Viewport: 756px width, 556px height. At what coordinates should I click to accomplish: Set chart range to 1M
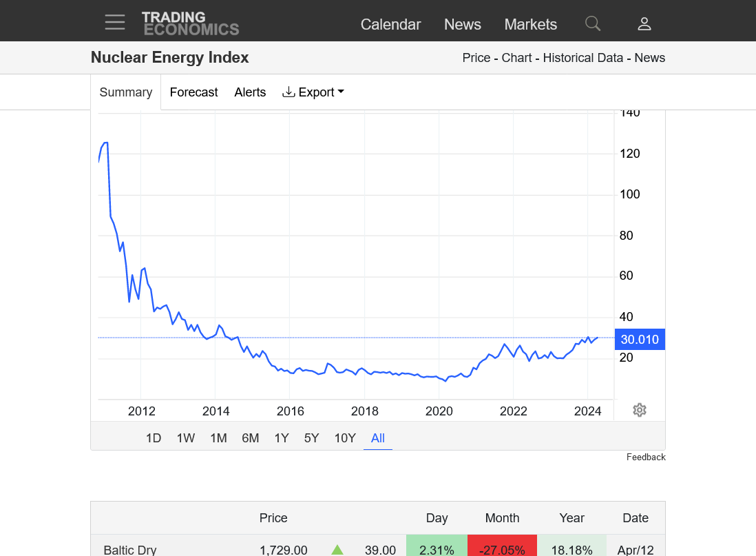[218, 438]
